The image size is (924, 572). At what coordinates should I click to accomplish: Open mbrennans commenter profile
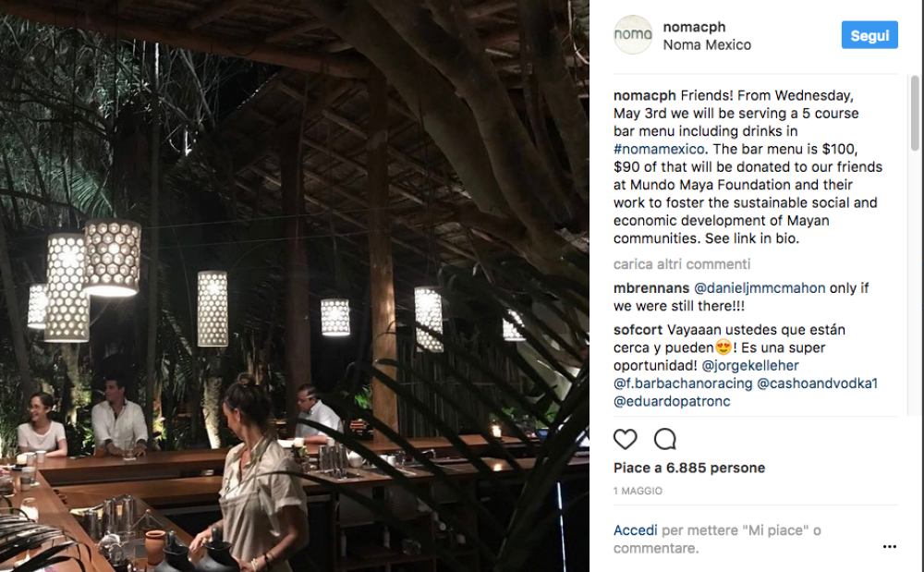coord(649,288)
